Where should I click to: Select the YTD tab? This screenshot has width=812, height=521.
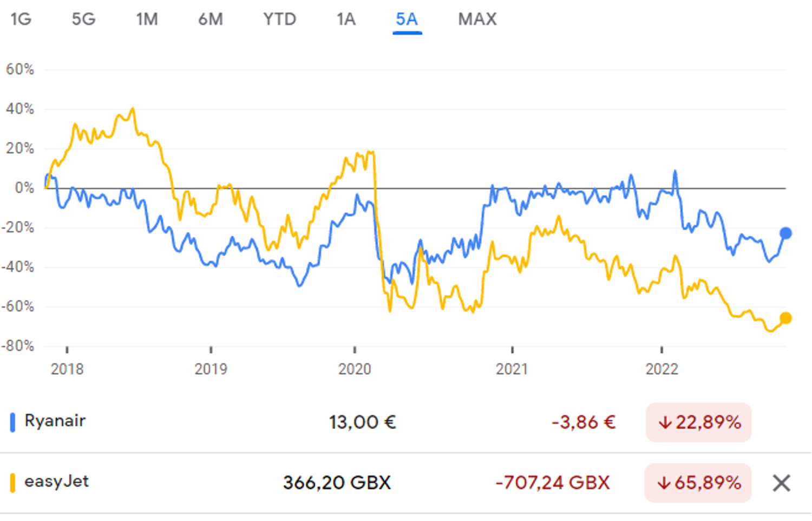click(x=279, y=19)
